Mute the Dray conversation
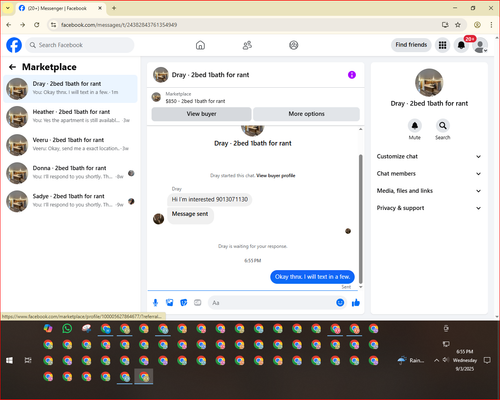500x400 pixels. click(x=415, y=125)
